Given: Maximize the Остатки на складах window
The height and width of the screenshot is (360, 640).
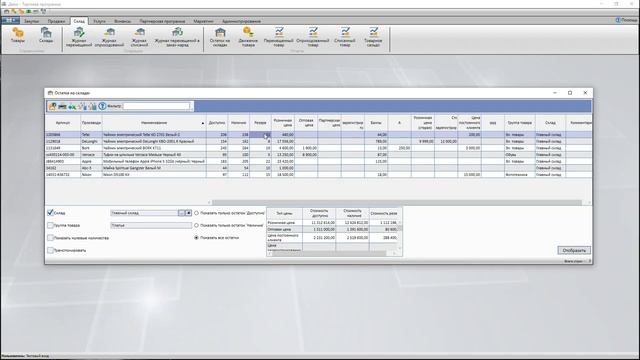Looking at the screenshot, I should 570,93.
